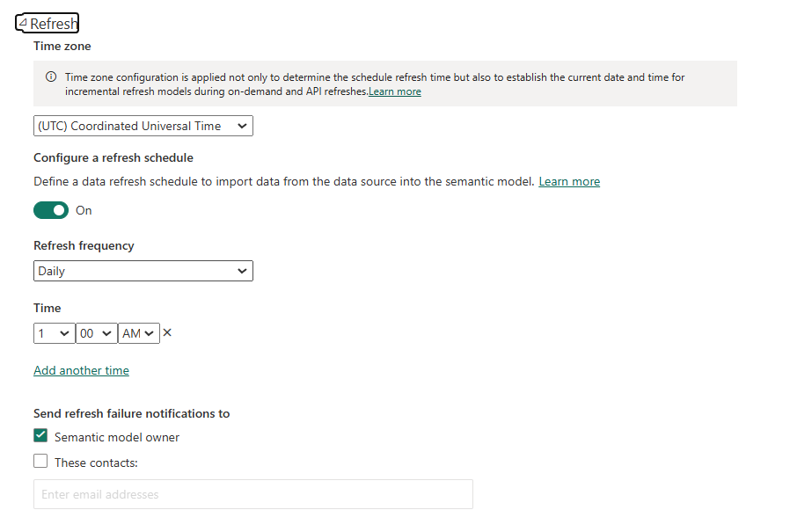Open the minutes dropdown showing 00
This screenshot has height=510, width=812.
(97, 333)
